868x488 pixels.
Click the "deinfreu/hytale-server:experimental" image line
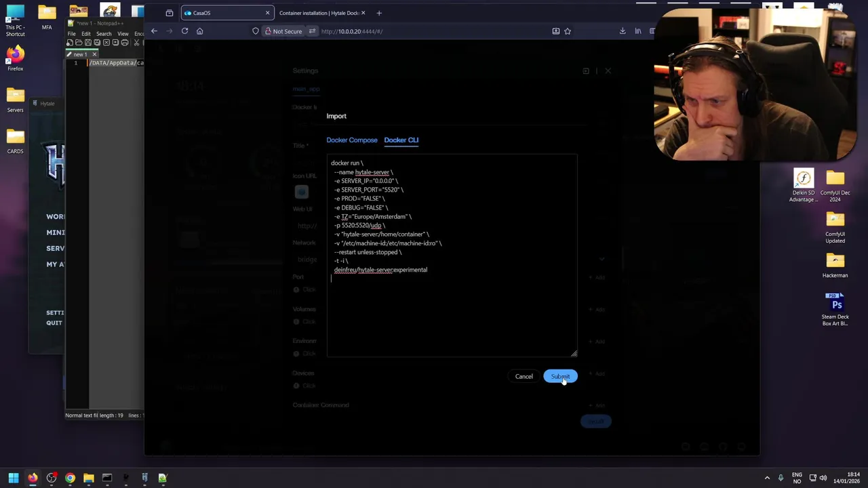380,270
